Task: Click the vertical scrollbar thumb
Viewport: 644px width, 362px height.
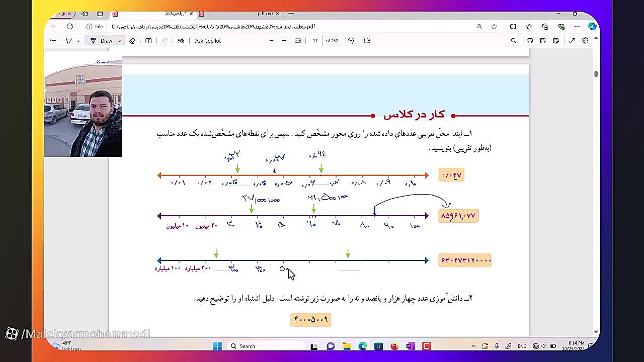Action: [596, 74]
